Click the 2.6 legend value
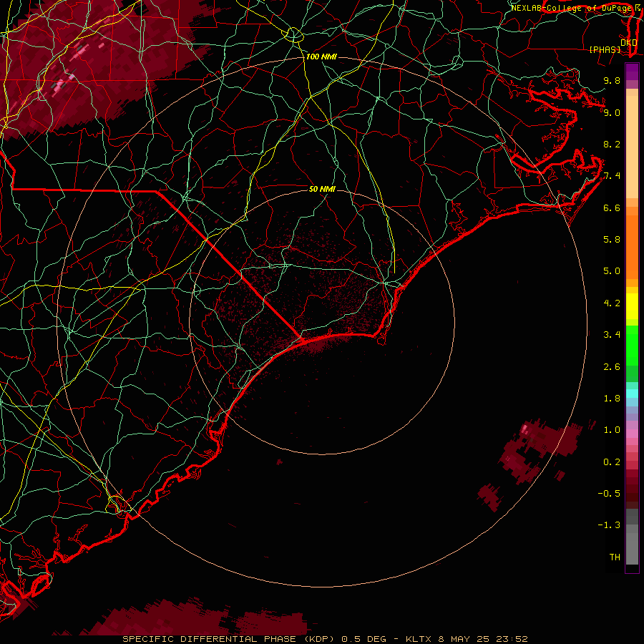Image resolution: width=644 pixels, height=644 pixels. tap(612, 367)
